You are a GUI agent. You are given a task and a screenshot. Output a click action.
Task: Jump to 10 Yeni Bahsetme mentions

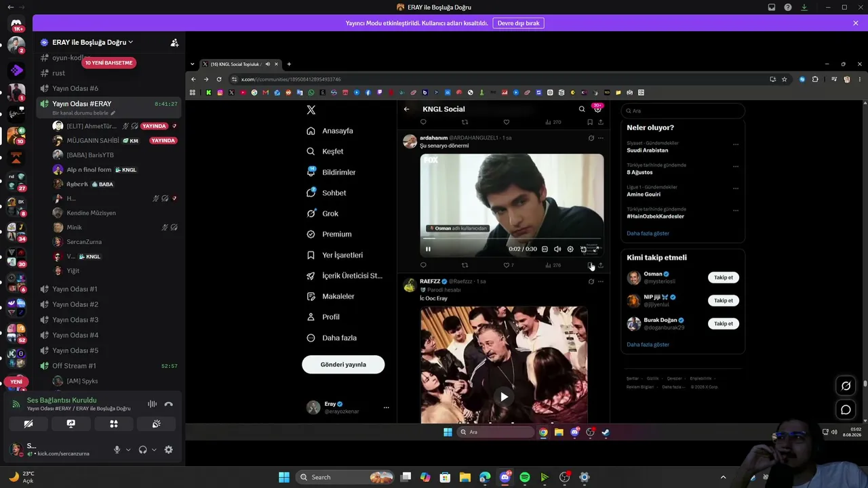108,63
